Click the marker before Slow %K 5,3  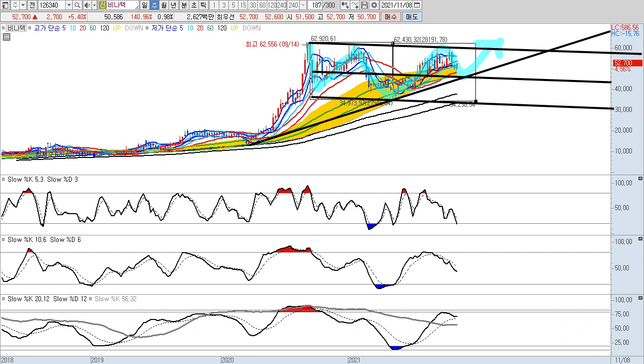(4, 179)
